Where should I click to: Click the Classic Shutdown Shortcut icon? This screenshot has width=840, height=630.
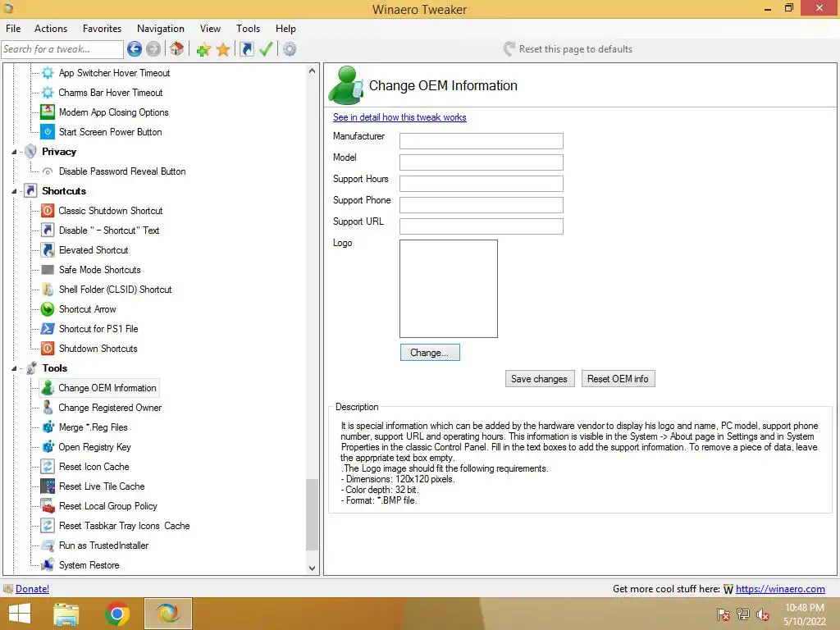[x=48, y=211]
